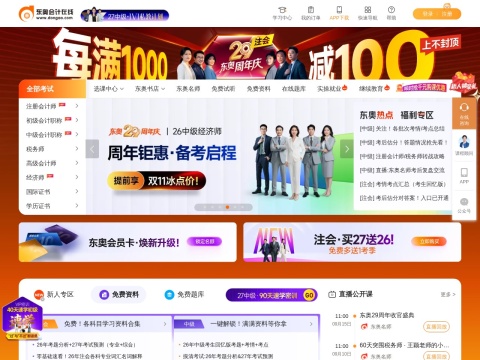Open the 千元购课优惠 promo tag
This screenshot has width=480, height=360.
click(421, 88)
